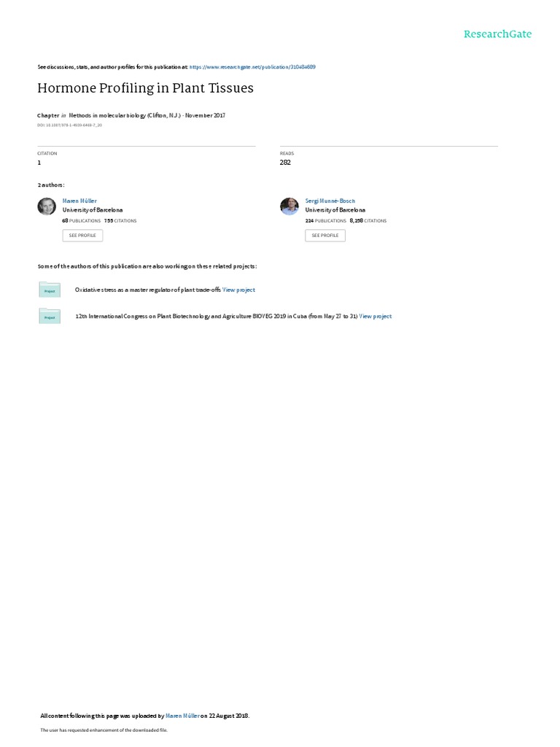Open Sergi Munné-Bosch author name link

330,201
